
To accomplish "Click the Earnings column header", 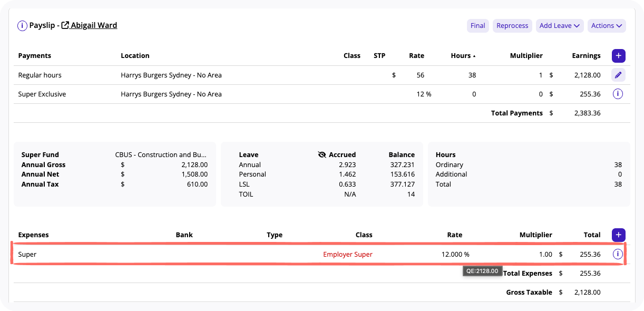I will pos(586,55).
